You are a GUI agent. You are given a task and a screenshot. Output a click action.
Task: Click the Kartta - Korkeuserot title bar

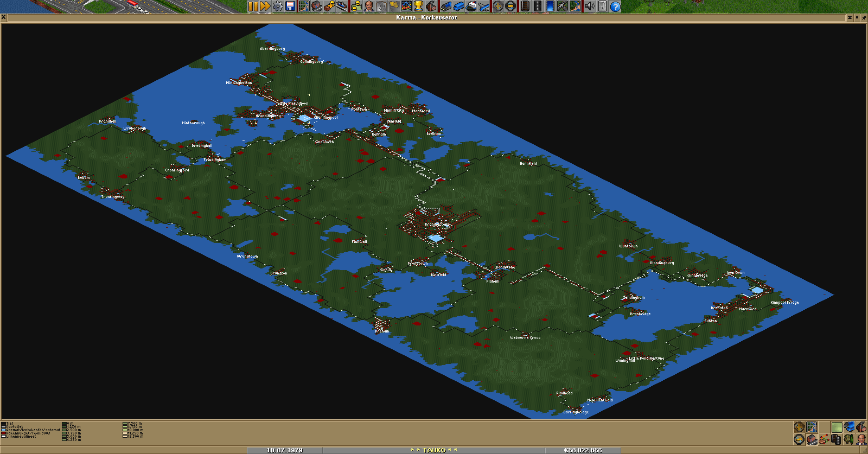(x=426, y=17)
